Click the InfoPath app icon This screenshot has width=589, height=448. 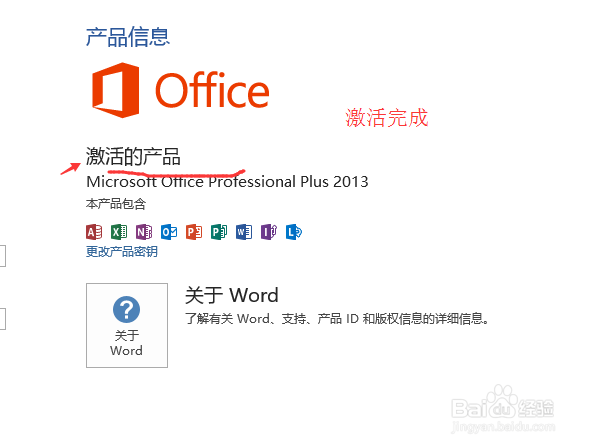(269, 232)
